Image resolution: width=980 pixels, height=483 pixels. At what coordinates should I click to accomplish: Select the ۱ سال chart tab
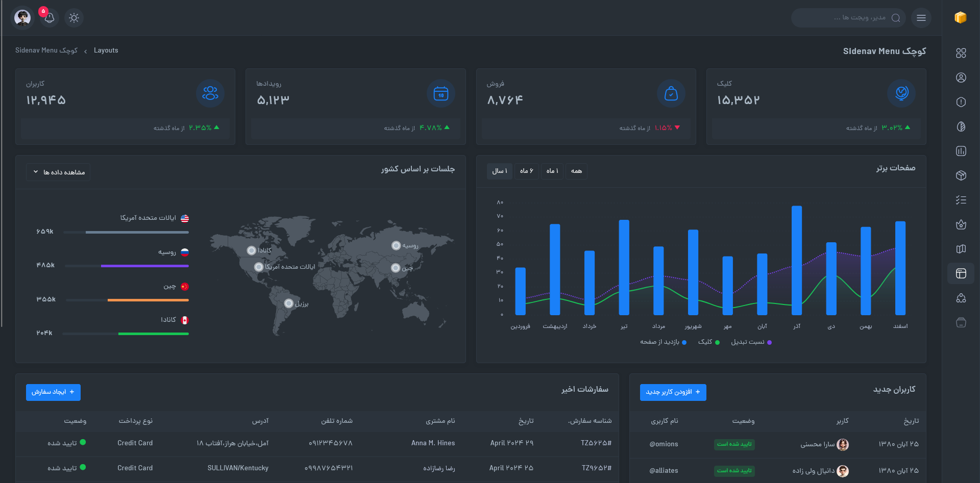[x=500, y=171]
